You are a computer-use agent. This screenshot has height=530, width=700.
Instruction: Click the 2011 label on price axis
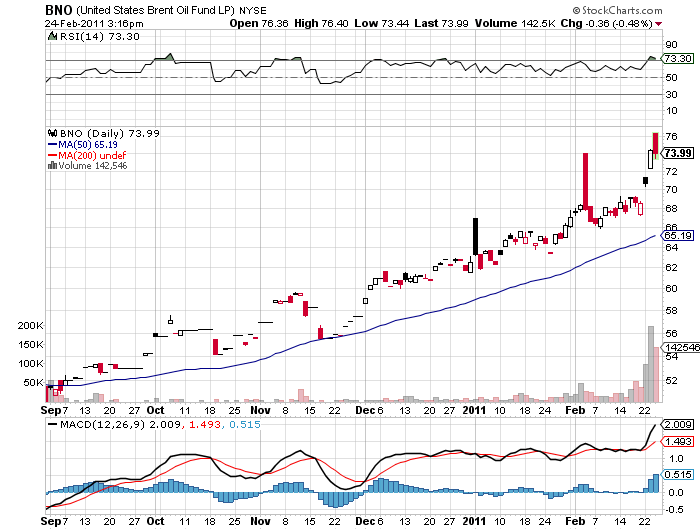(474, 410)
